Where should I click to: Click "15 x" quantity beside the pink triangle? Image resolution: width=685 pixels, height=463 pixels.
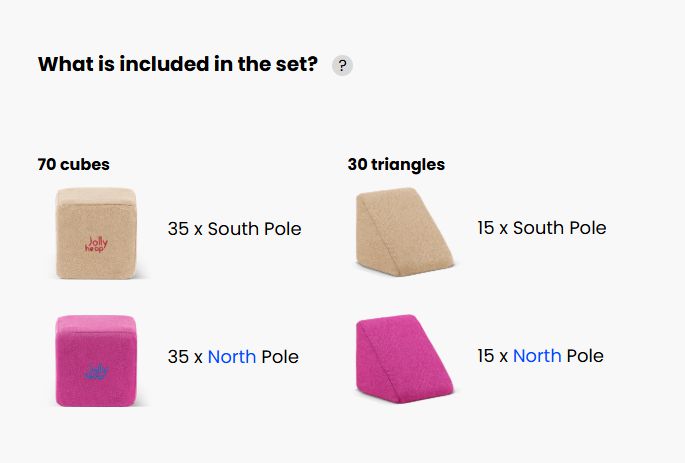(x=492, y=356)
